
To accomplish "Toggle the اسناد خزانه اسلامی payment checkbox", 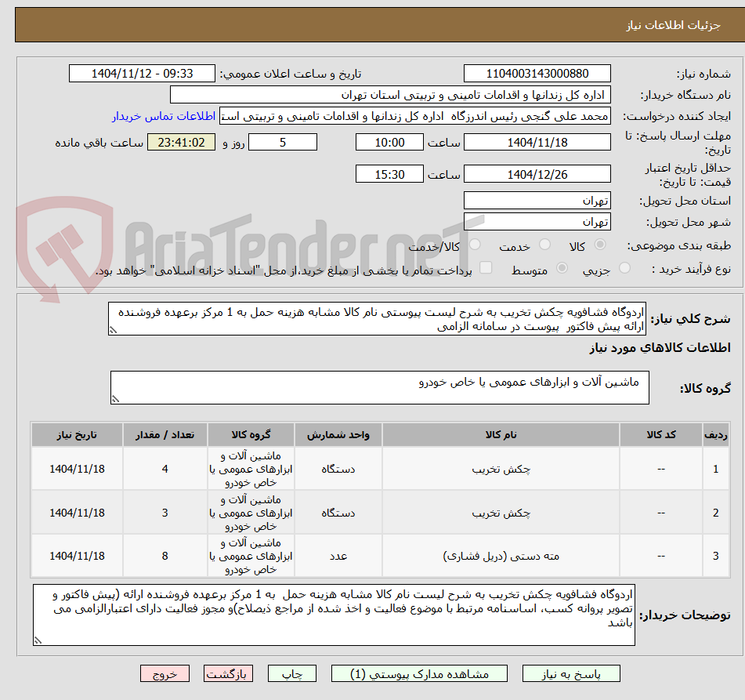I will pyautogui.click(x=486, y=268).
